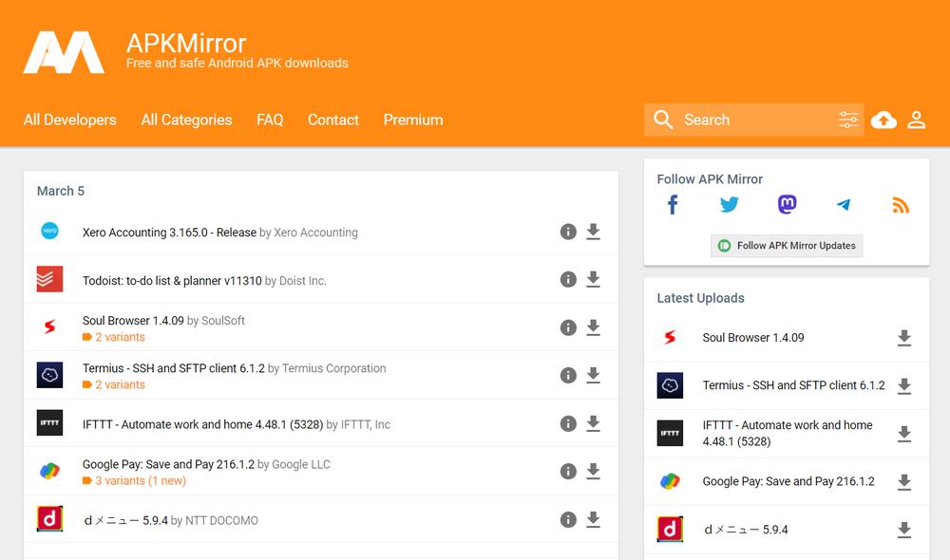Screen dimensions: 950x560
Task: Open the user account icon
Action: click(917, 120)
